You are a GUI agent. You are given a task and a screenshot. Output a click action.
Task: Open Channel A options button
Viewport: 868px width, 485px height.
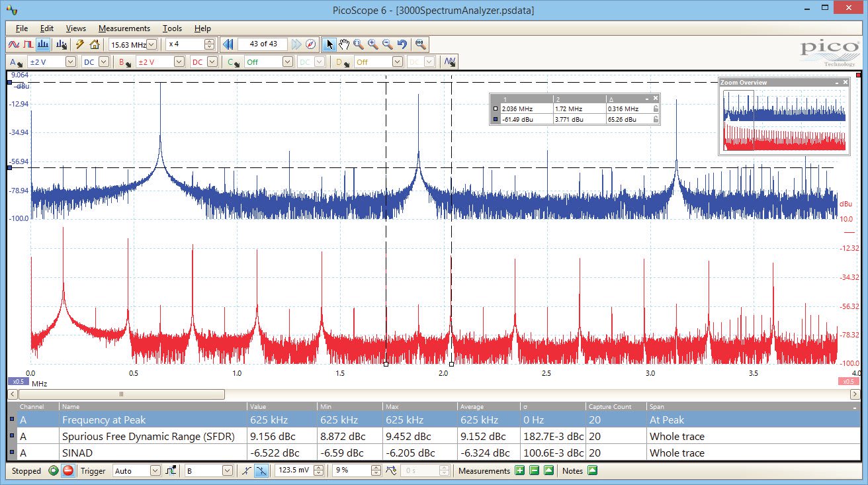pyautogui.click(x=16, y=62)
